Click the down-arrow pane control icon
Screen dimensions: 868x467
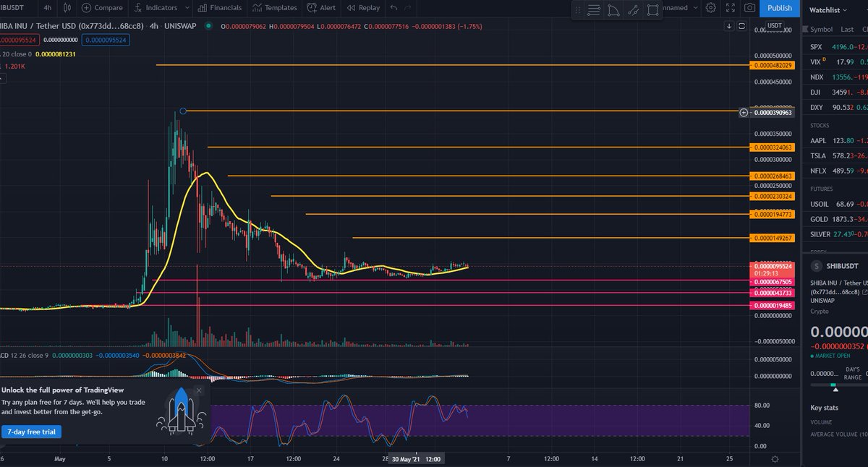pyautogui.click(x=729, y=26)
